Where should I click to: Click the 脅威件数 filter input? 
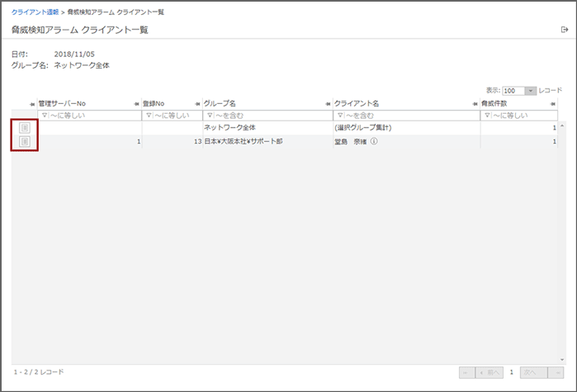(519, 116)
